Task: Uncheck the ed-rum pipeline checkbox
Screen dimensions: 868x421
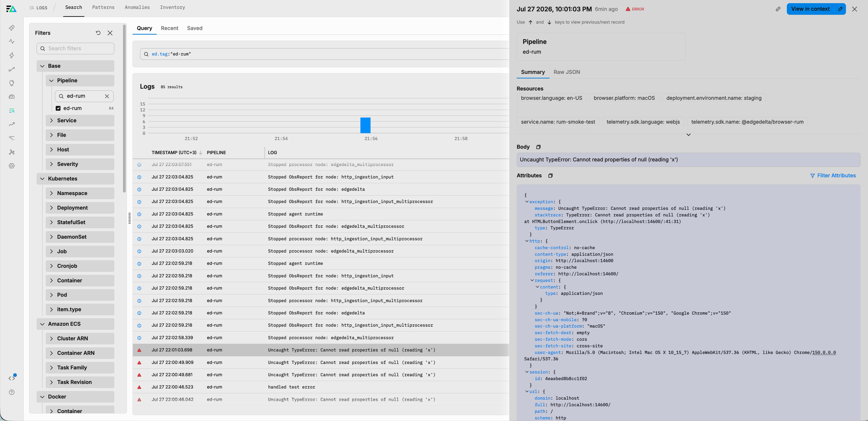Action: (x=58, y=108)
